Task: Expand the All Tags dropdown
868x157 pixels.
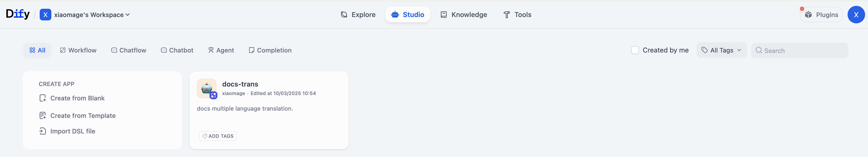Action: (x=721, y=50)
